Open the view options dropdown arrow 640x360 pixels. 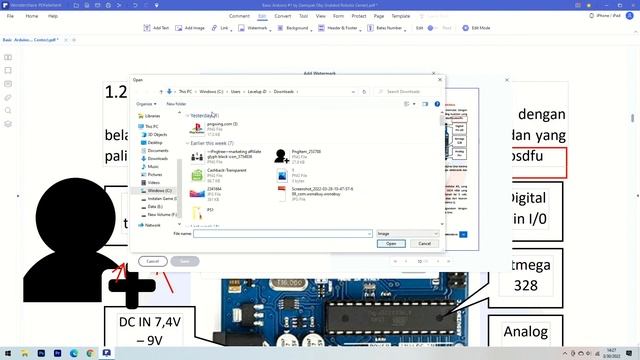414,104
